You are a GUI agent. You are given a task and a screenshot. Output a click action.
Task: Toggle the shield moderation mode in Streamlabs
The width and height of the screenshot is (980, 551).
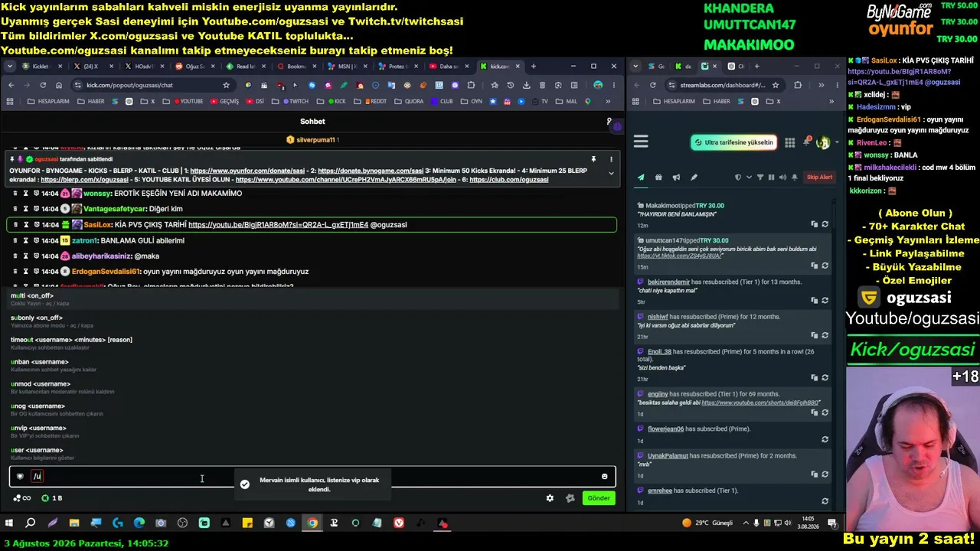(738, 178)
